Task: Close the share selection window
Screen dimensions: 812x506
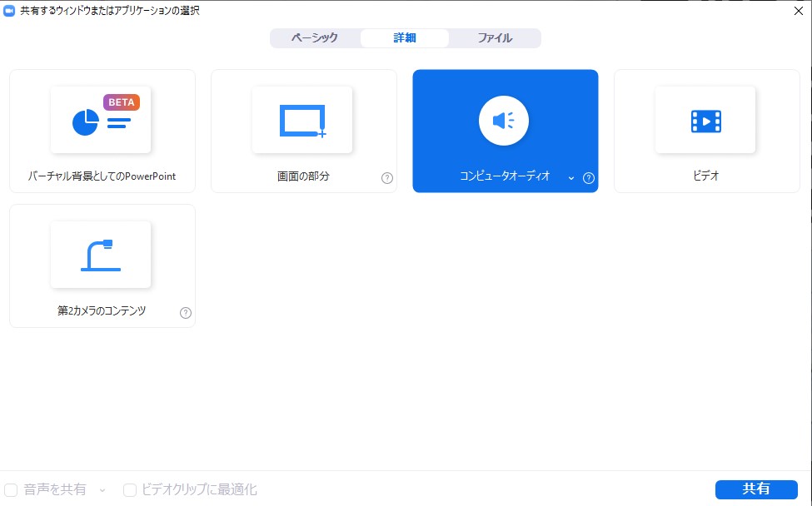Action: 799,11
